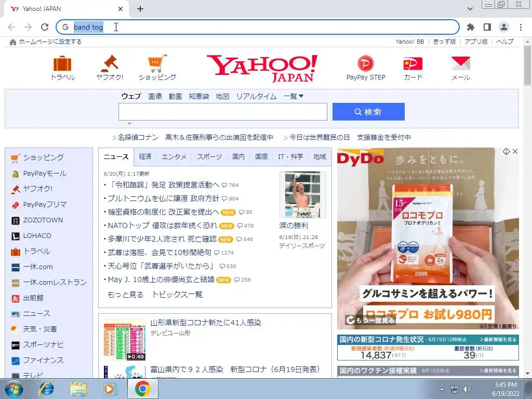
Task: Select the 国内 news tab
Action: [238, 157]
